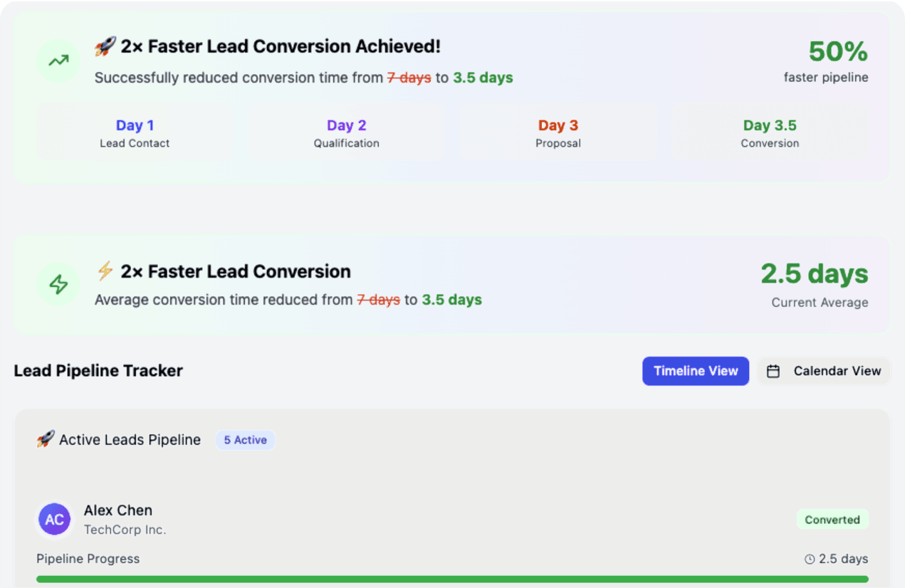Select the 50% faster pipeline stat

837,51
